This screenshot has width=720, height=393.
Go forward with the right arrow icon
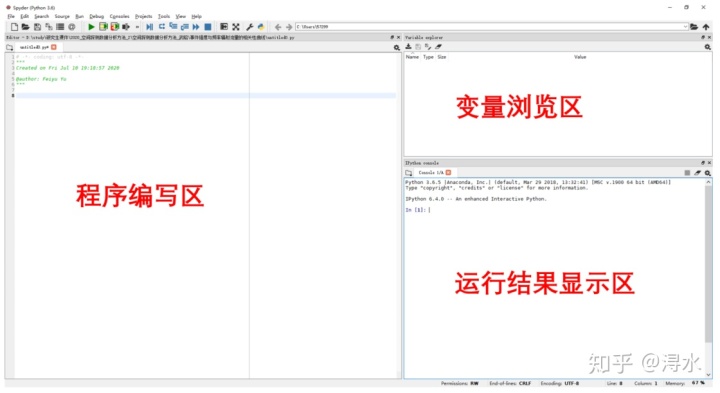pyautogui.click(x=289, y=27)
